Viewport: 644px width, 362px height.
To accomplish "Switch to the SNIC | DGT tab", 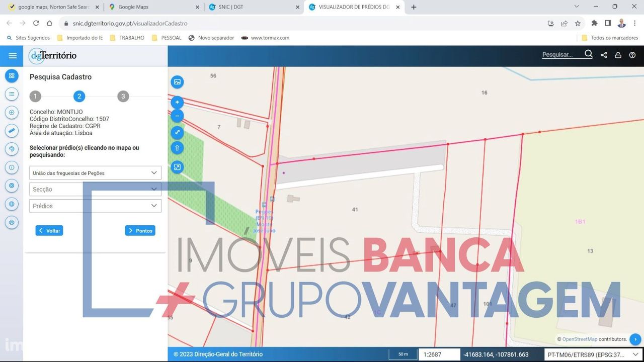I will tap(254, 7).
